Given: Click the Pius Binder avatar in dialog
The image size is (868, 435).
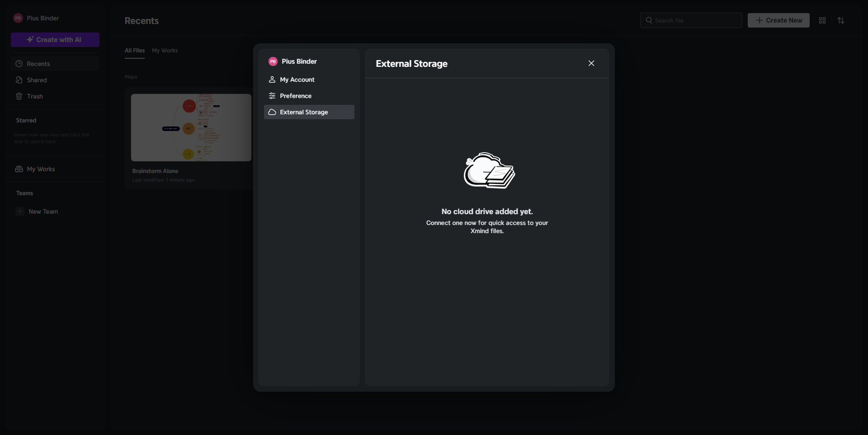Looking at the screenshot, I should click(273, 61).
